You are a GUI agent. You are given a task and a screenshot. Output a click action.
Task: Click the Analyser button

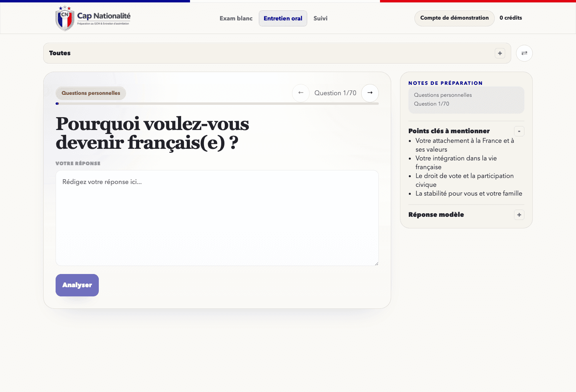click(77, 285)
